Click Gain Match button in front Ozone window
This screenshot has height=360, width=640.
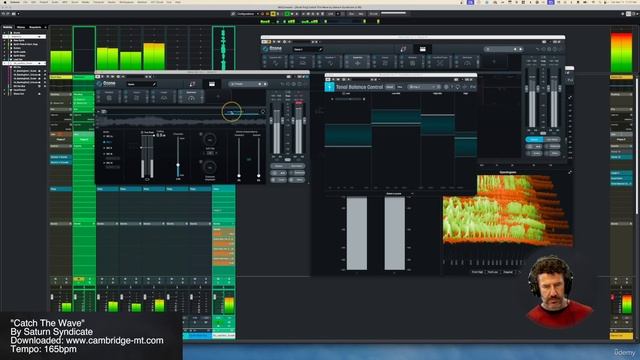point(297,166)
